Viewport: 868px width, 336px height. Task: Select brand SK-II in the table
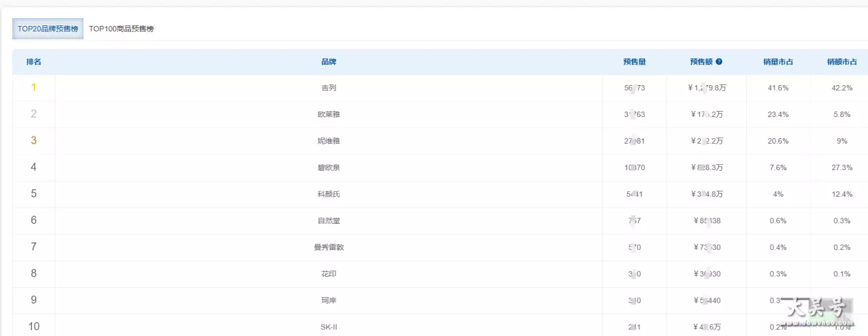pos(329,327)
